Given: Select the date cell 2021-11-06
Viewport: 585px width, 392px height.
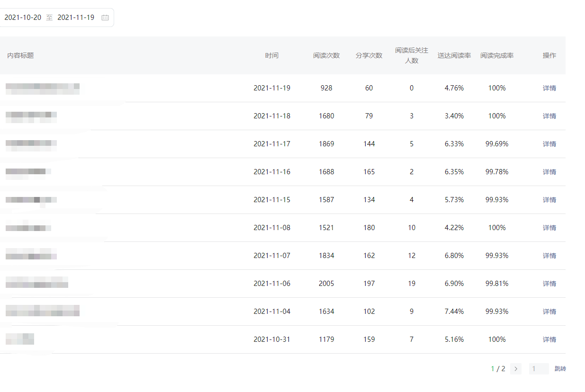Looking at the screenshot, I should [272, 284].
